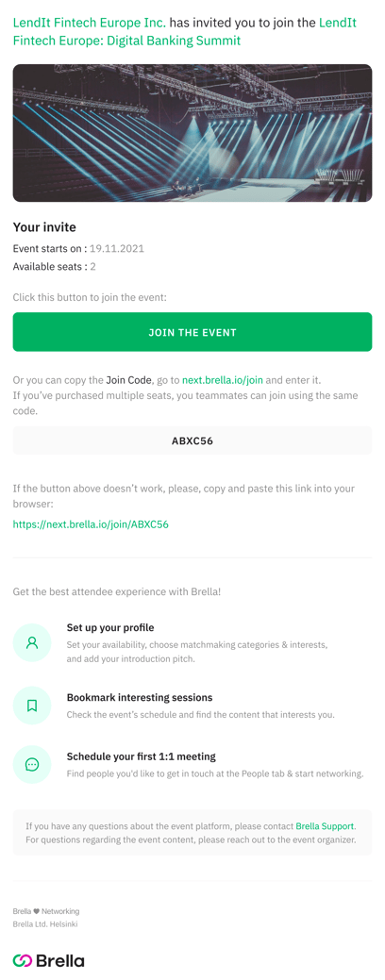The height and width of the screenshot is (980, 385).
Task: Click the Your invite heading
Action: pos(44,227)
